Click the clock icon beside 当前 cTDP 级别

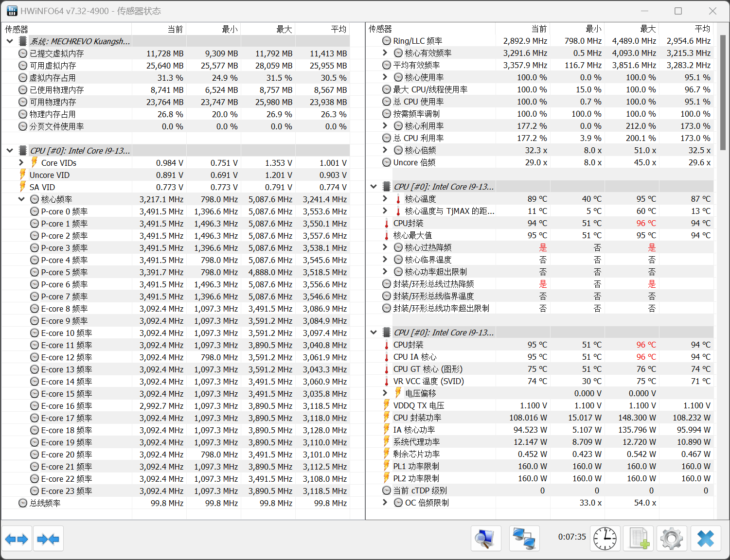[x=387, y=490]
